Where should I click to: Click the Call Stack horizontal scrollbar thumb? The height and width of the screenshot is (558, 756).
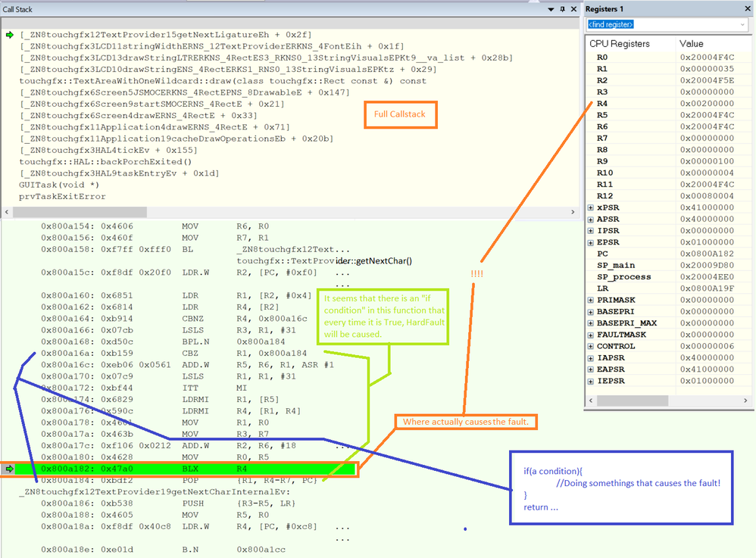click(80, 212)
